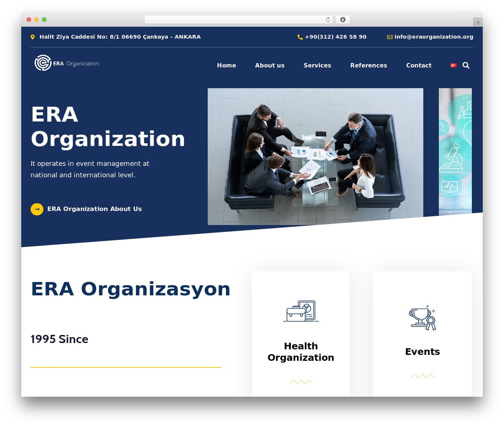Maximize window with green button
The width and height of the screenshot is (504, 427).
point(44,20)
